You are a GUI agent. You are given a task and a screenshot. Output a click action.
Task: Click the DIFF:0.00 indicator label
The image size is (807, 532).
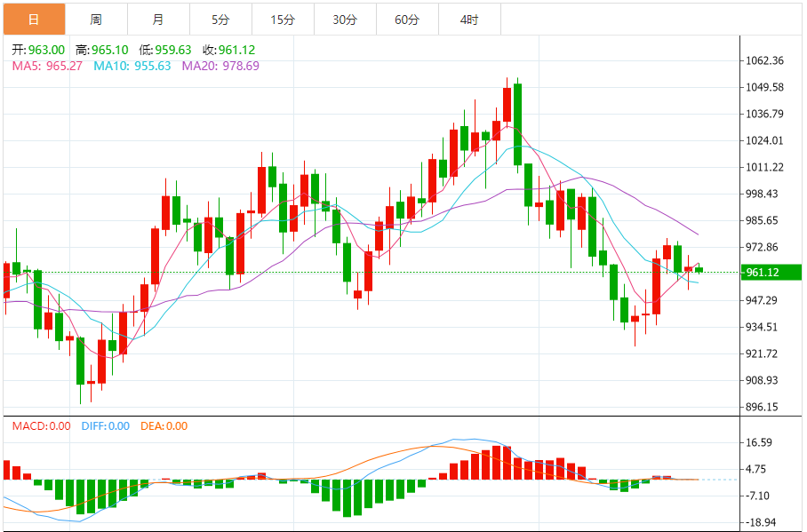pyautogui.click(x=106, y=426)
